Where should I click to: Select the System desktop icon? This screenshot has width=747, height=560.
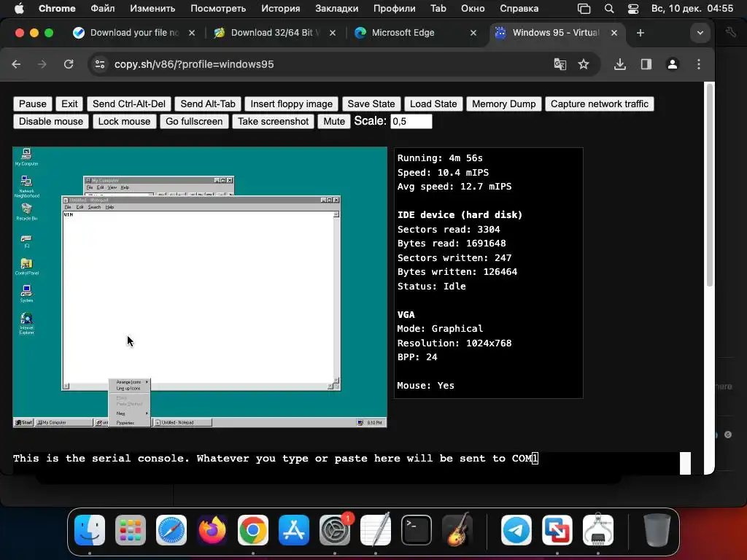coord(26,293)
